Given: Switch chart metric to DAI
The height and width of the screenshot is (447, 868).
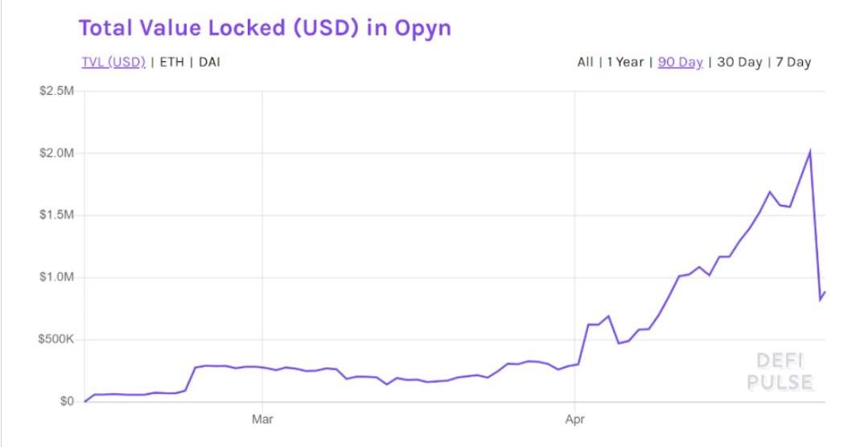Looking at the screenshot, I should 208,63.
